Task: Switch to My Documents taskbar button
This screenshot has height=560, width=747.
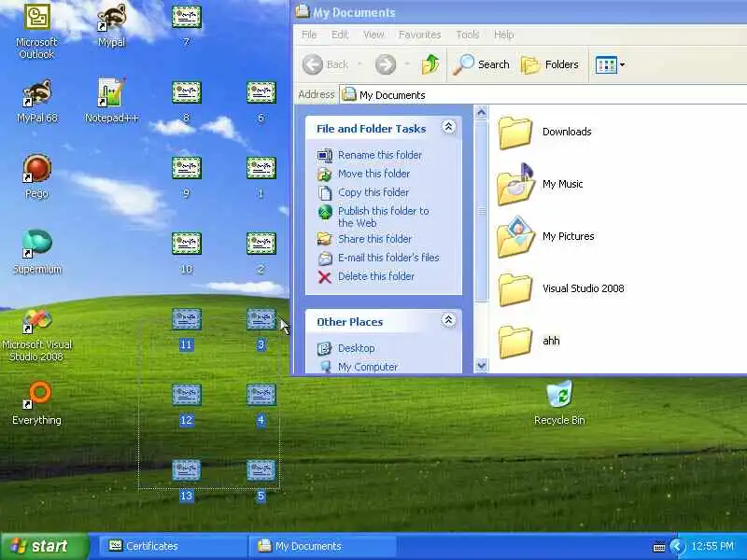Action: pyautogui.click(x=323, y=546)
